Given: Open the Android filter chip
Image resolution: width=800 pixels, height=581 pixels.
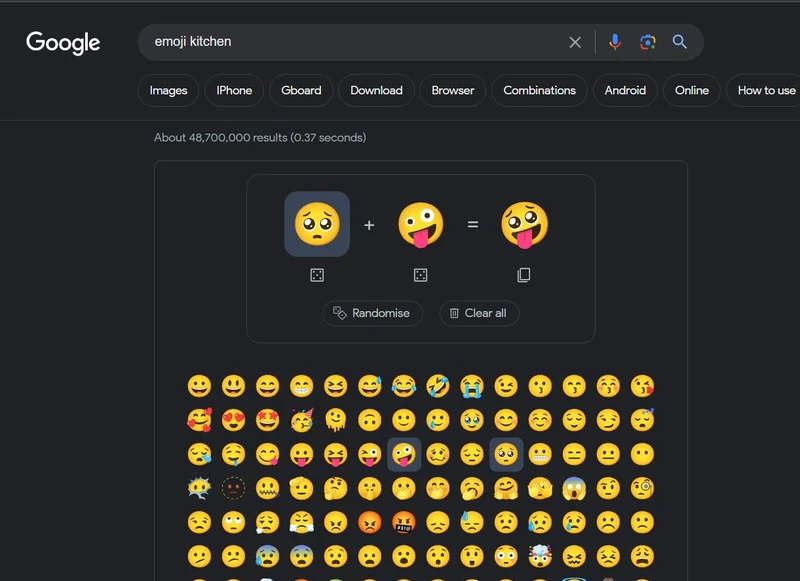Looking at the screenshot, I should 624,90.
